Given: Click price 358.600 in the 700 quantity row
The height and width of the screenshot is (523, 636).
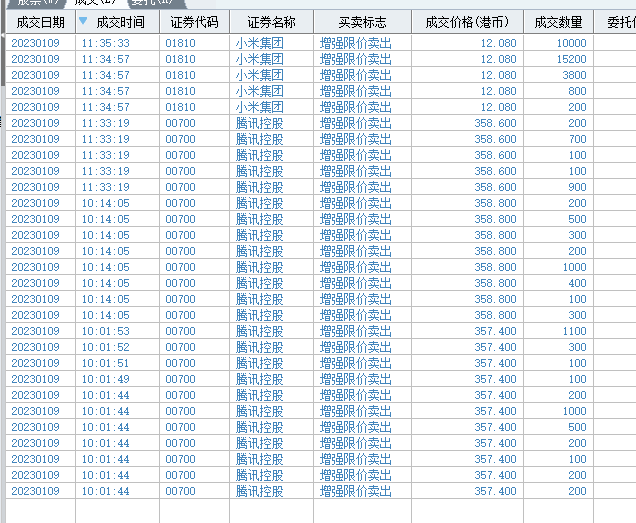Looking at the screenshot, I should coord(496,139).
